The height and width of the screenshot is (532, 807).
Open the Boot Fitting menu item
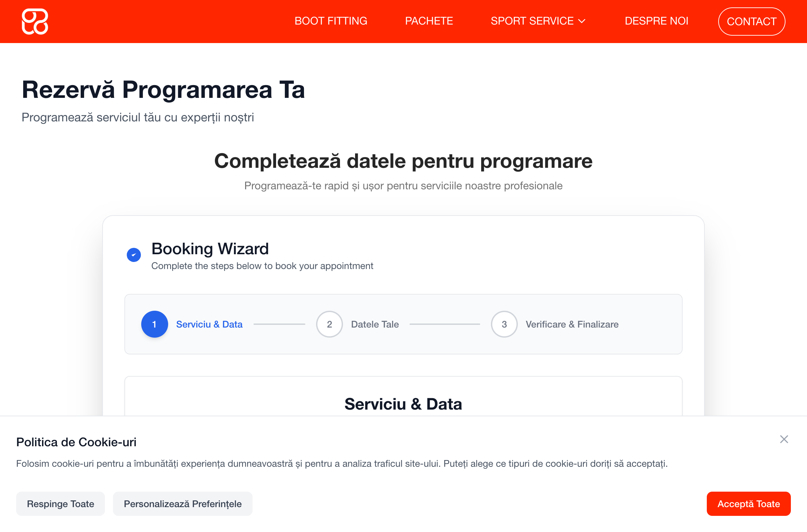(x=331, y=21)
